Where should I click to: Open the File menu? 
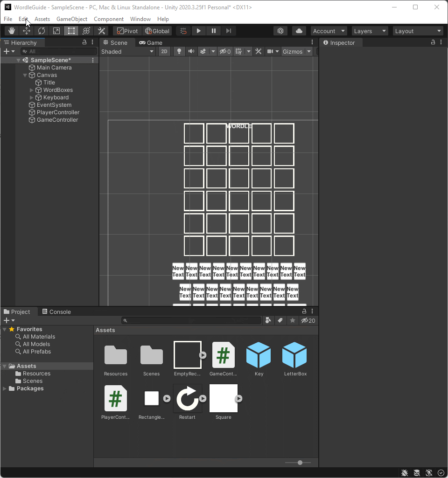point(8,19)
